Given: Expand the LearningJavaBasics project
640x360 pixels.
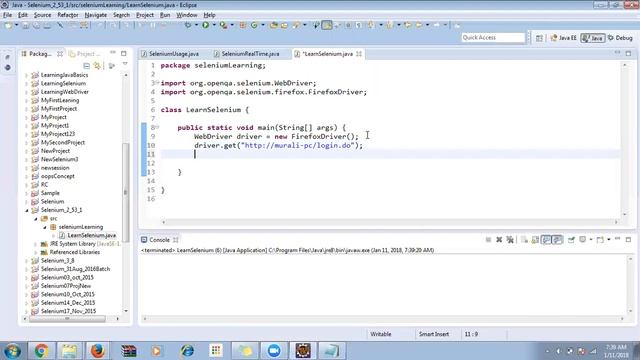Looking at the screenshot, I should 27,75.
